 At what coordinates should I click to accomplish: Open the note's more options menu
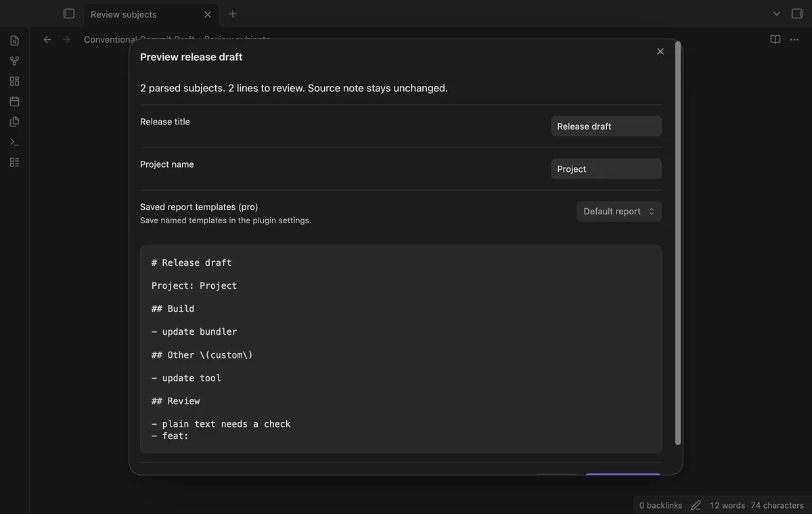pos(795,39)
